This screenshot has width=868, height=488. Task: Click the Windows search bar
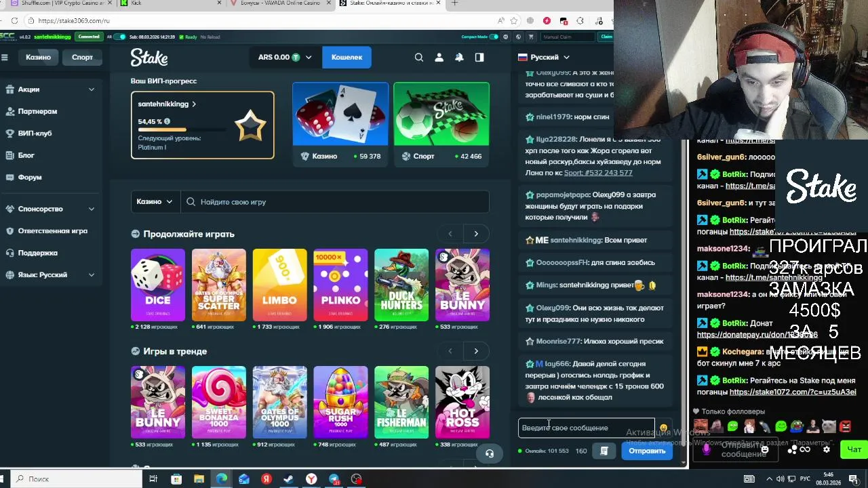click(x=76, y=479)
